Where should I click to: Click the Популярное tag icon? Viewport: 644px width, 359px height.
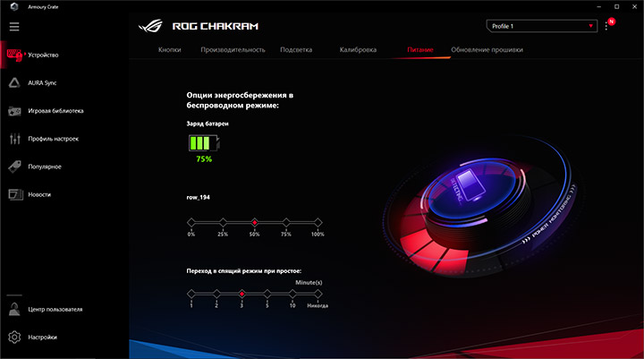click(x=14, y=167)
